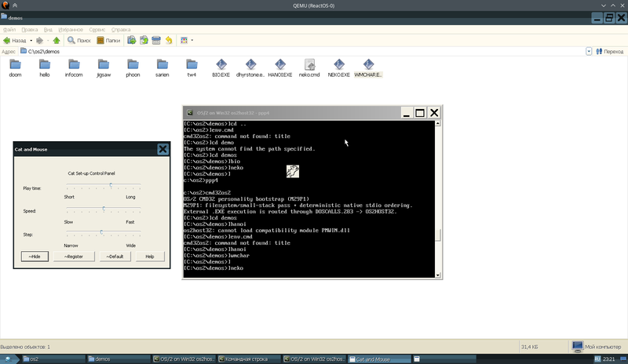Click the Move To toolbar icon
This screenshot has width=628, height=364.
pos(131,41)
